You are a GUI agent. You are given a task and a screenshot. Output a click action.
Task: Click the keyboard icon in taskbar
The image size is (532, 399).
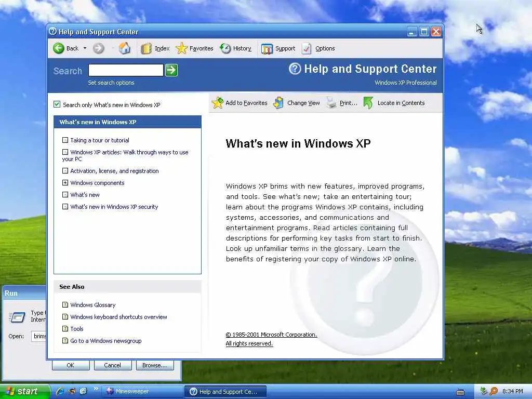click(460, 392)
